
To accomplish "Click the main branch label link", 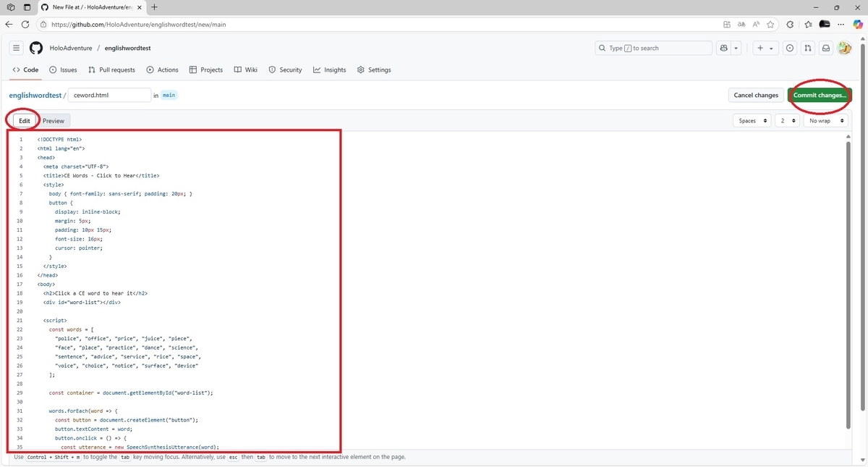I will [169, 95].
